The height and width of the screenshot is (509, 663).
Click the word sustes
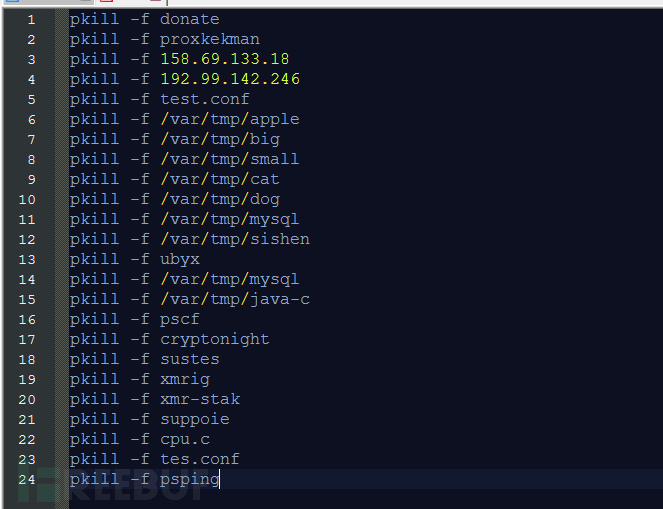pos(189,359)
